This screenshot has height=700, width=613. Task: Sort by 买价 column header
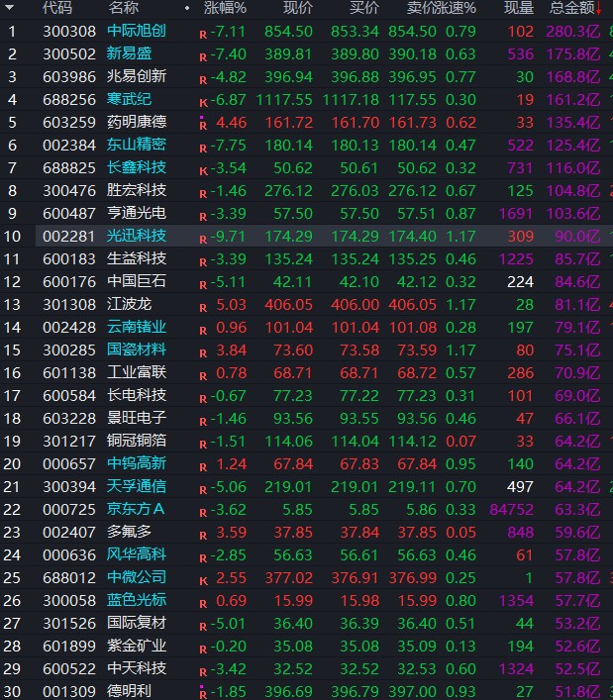pyautogui.click(x=363, y=8)
